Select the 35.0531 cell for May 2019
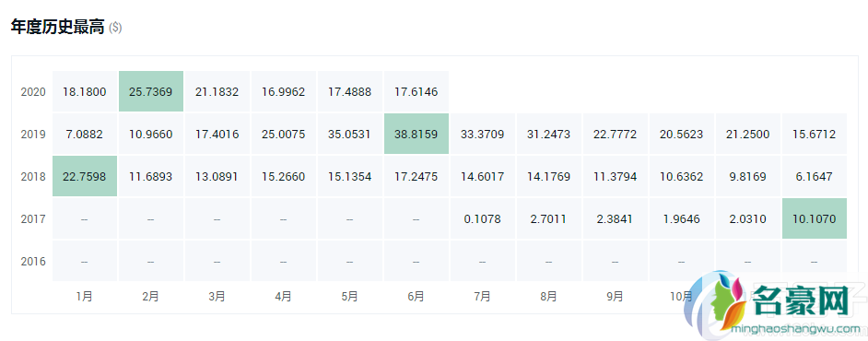868x341 pixels. (349, 134)
